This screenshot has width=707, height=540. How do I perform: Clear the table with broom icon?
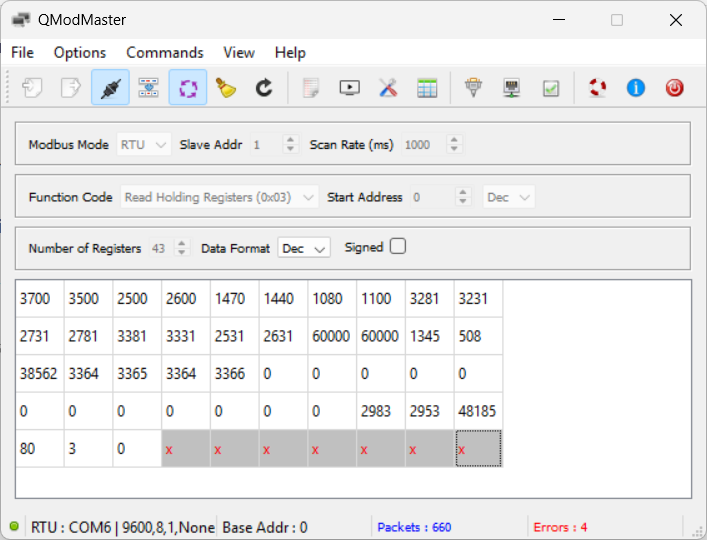(x=226, y=87)
